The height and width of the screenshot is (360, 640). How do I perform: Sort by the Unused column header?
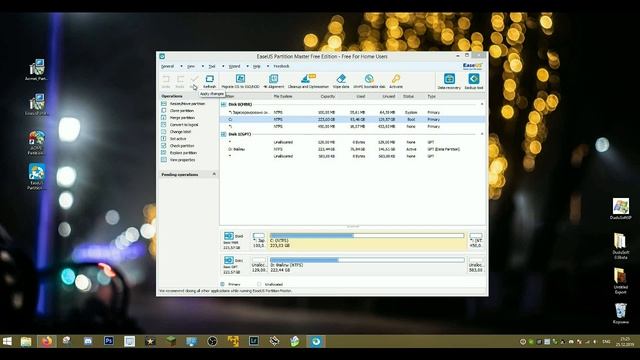click(x=389, y=96)
